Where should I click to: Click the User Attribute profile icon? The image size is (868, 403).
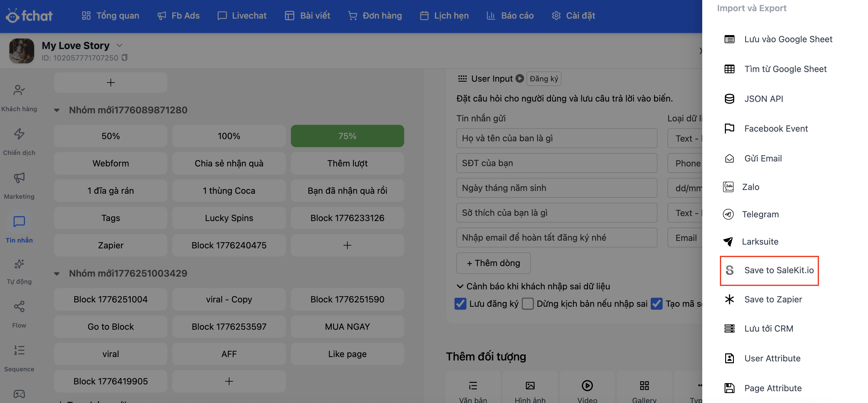tap(730, 358)
